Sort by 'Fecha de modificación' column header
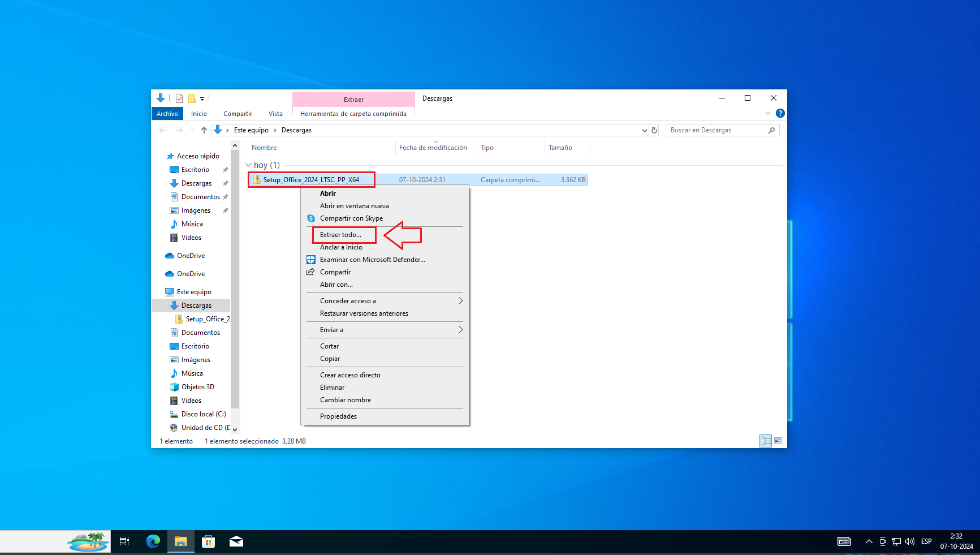This screenshot has width=980, height=555. pos(433,148)
